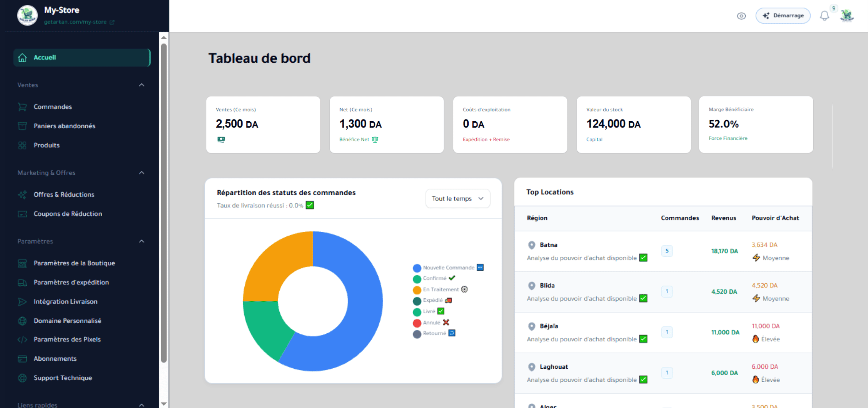Click the Produits grid icon

coord(22,145)
